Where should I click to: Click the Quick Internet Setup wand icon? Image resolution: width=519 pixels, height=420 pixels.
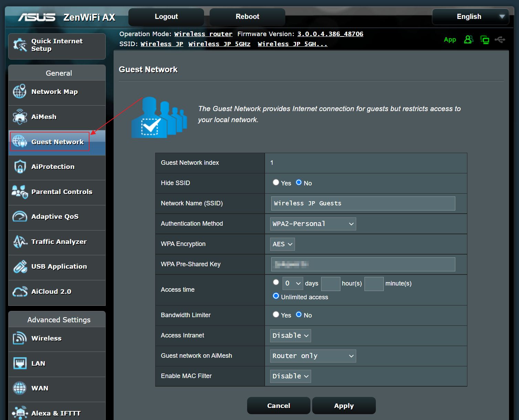pyautogui.click(x=20, y=45)
